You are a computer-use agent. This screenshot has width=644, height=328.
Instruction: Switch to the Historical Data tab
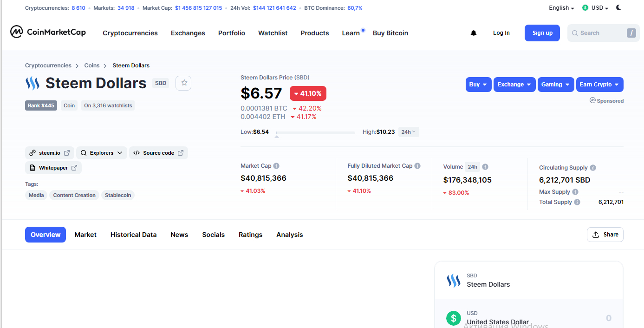(x=134, y=235)
